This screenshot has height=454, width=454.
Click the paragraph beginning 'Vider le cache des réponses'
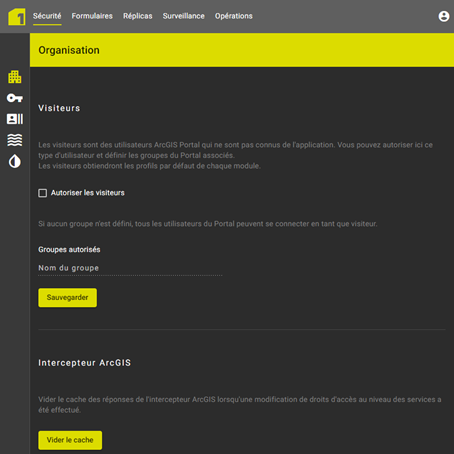(240, 405)
